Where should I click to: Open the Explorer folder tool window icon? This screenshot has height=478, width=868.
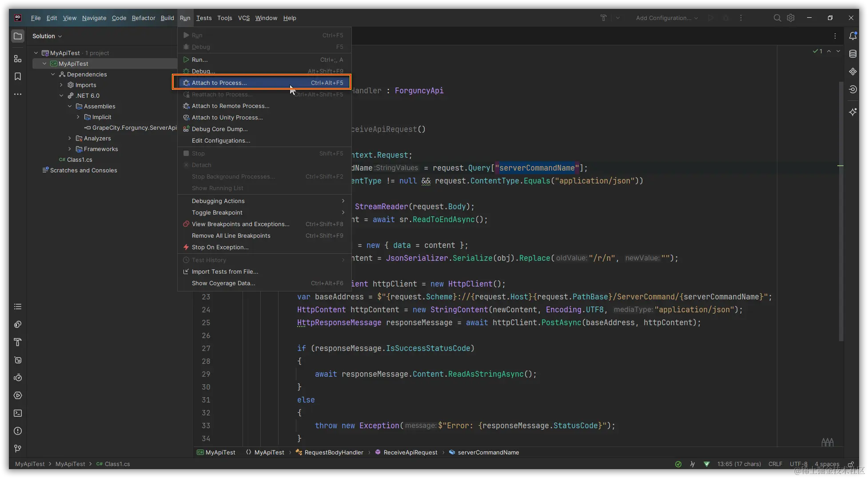point(18,36)
